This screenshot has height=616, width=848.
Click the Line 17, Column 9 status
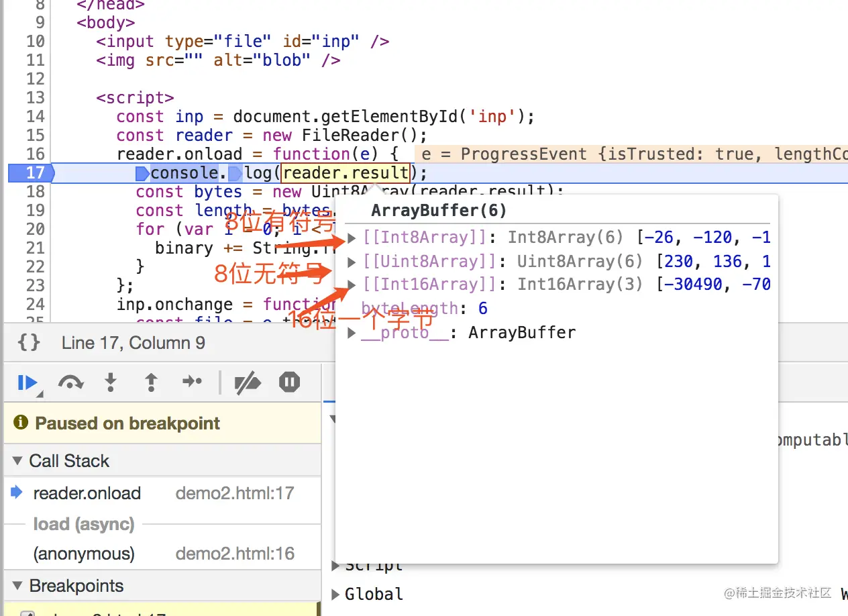coord(134,343)
